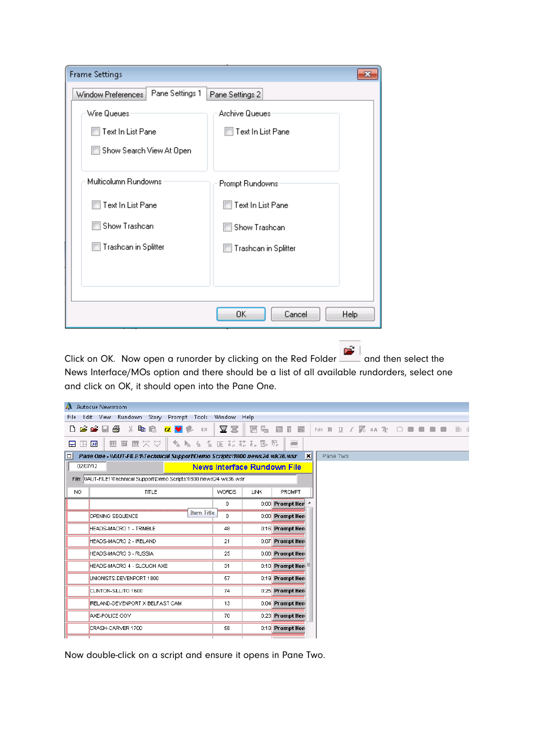Screen dimensions: 534x756
Task: Enable Show Search View At Open
Action: point(95,151)
